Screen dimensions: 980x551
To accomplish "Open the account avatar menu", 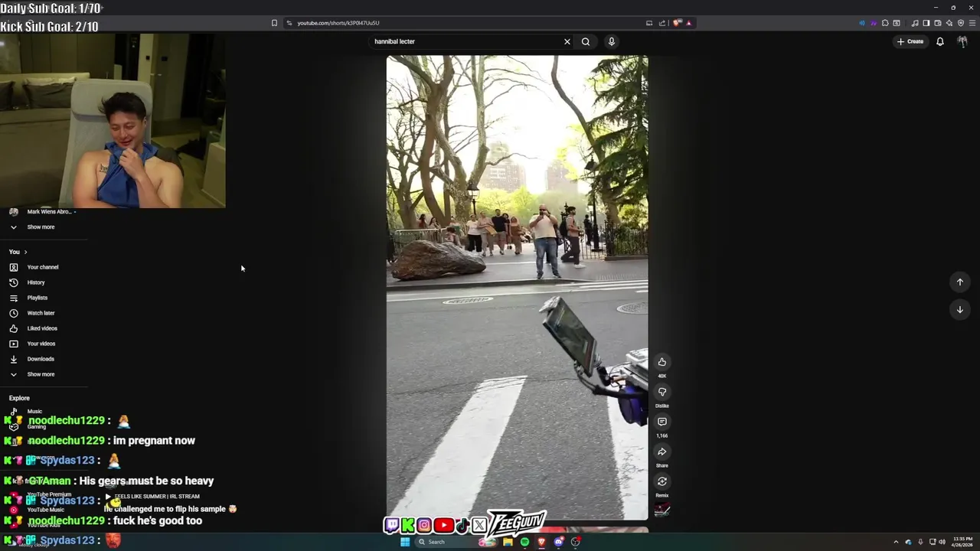I will 962,41.
